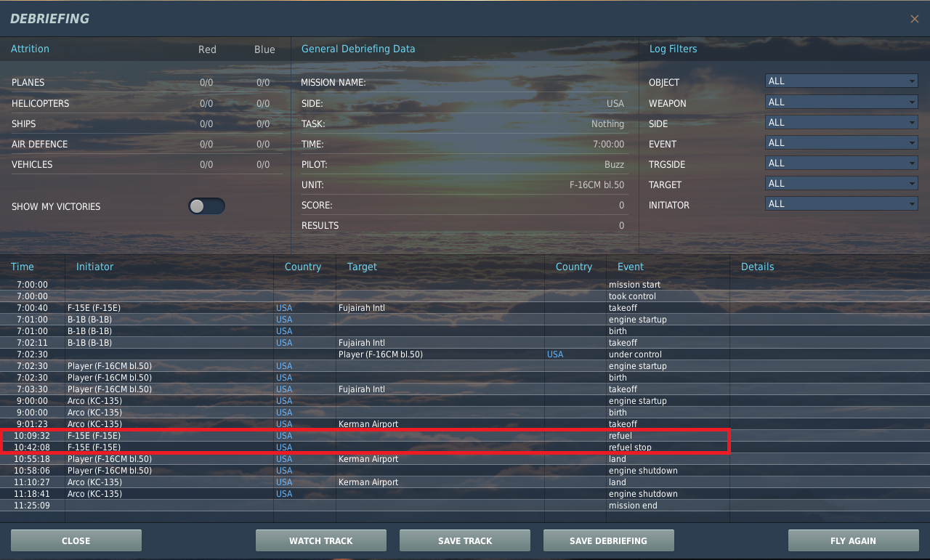
Task: Click the WATCH TRACK button
Action: (321, 540)
